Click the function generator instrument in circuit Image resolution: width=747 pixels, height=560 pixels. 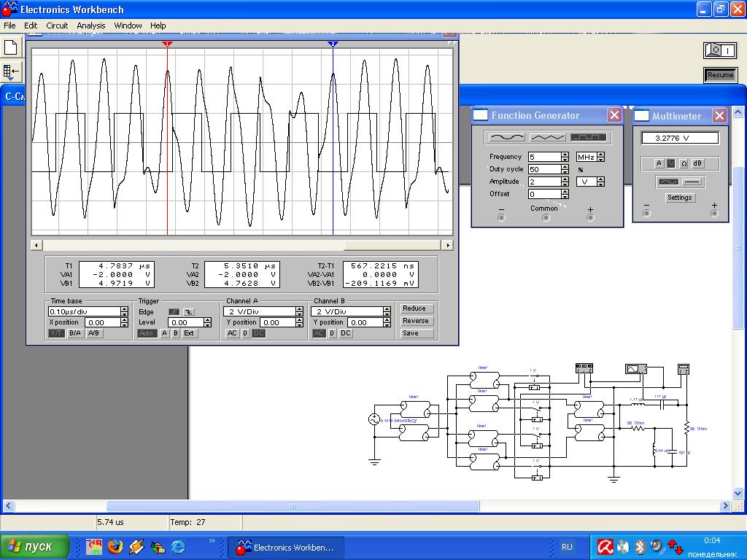tap(584, 368)
